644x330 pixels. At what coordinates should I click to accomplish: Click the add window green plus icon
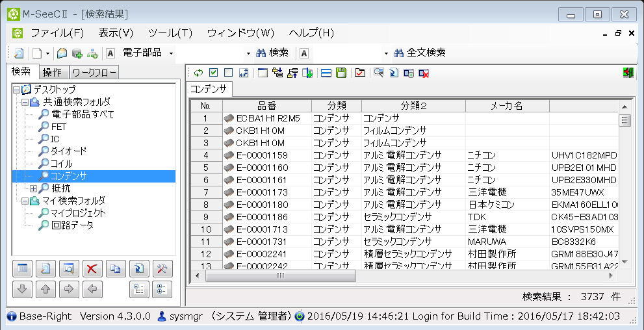click(409, 73)
